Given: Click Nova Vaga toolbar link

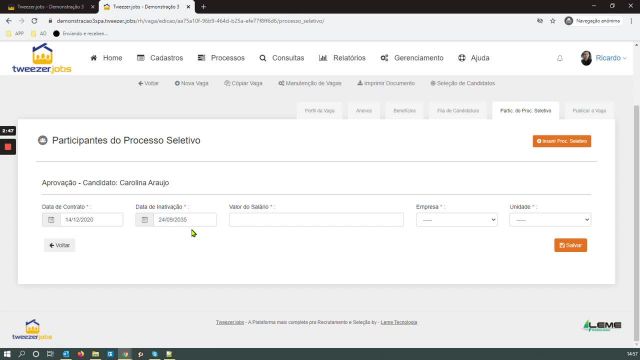Looking at the screenshot, I should click(x=191, y=83).
